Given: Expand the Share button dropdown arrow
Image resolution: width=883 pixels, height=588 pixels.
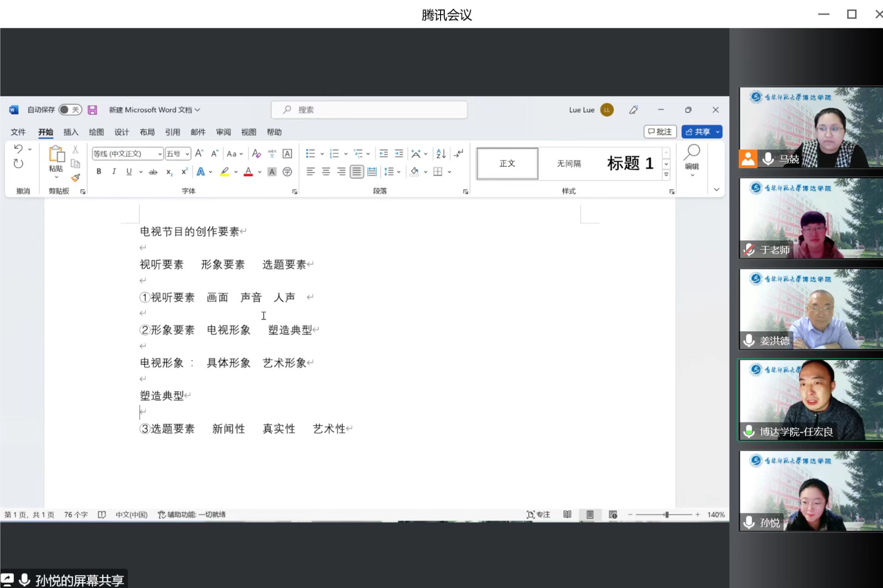Looking at the screenshot, I should click(717, 132).
